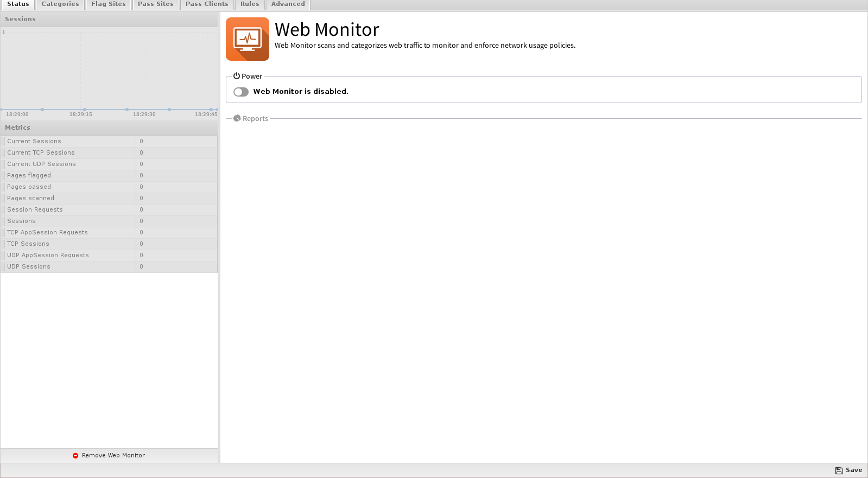This screenshot has width=868, height=478.
Task: Click the Save button label
Action: (853, 470)
